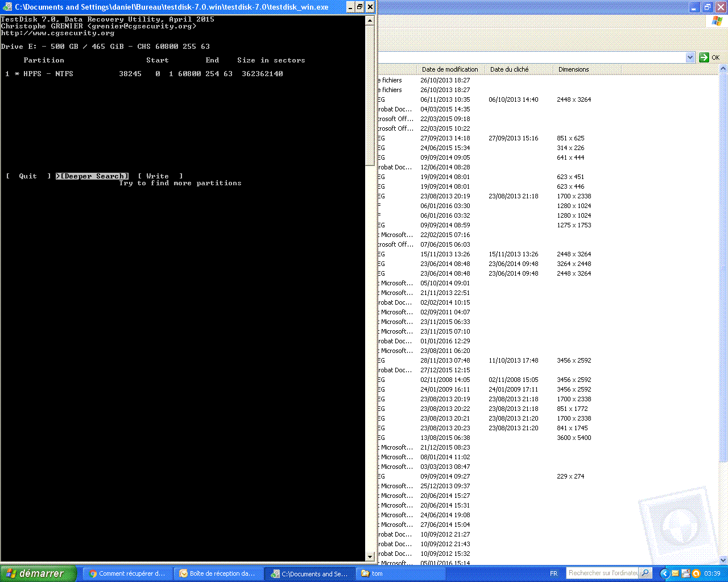
Task: Select the HPFS - NTFS partition row
Action: pyautogui.click(x=144, y=74)
